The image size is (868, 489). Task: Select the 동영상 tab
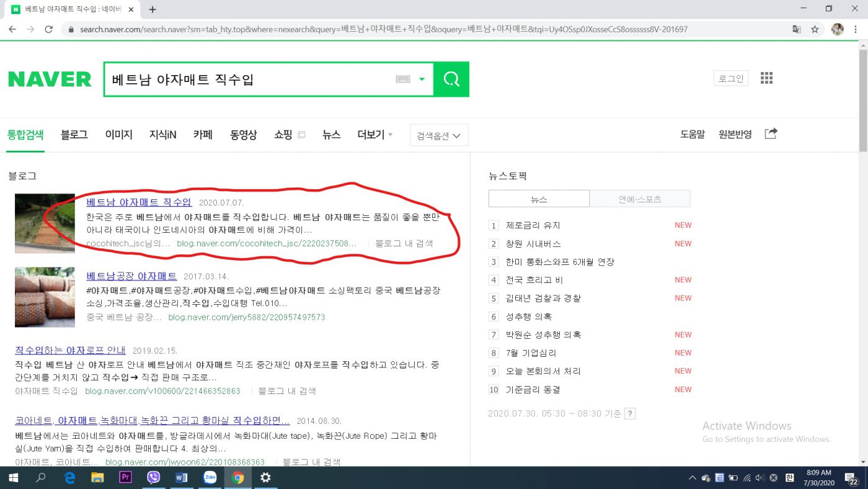point(244,134)
